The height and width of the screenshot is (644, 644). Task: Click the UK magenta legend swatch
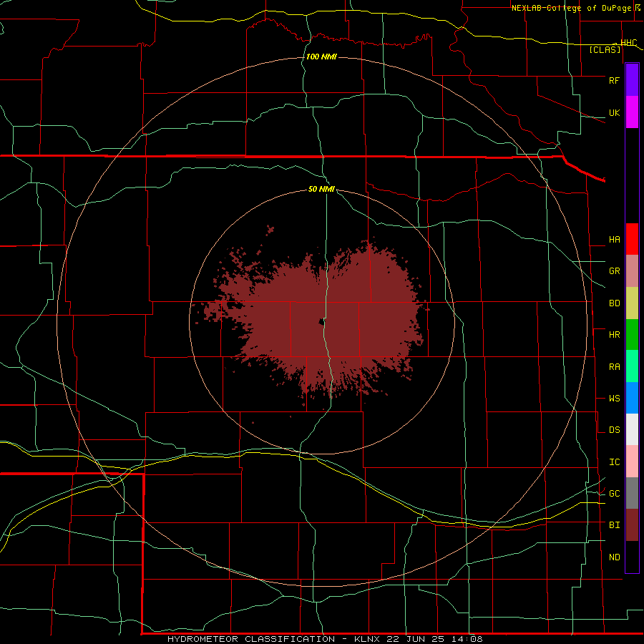632,112
